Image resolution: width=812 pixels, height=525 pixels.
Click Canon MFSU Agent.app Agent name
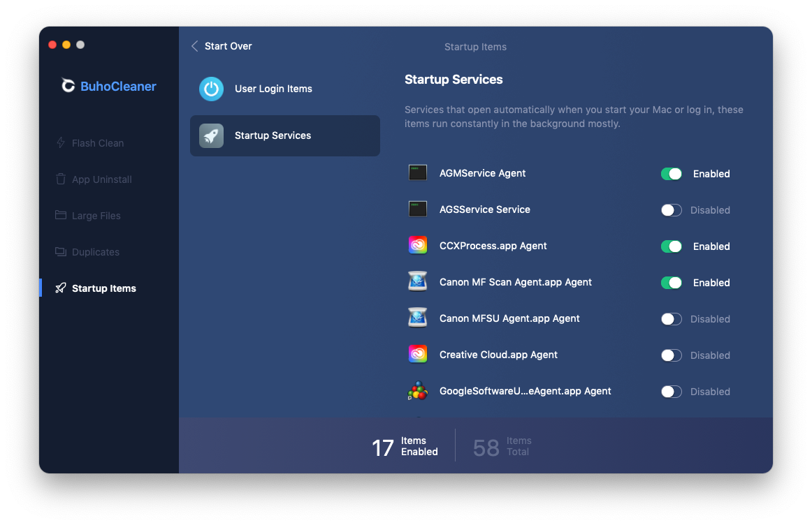tap(509, 318)
